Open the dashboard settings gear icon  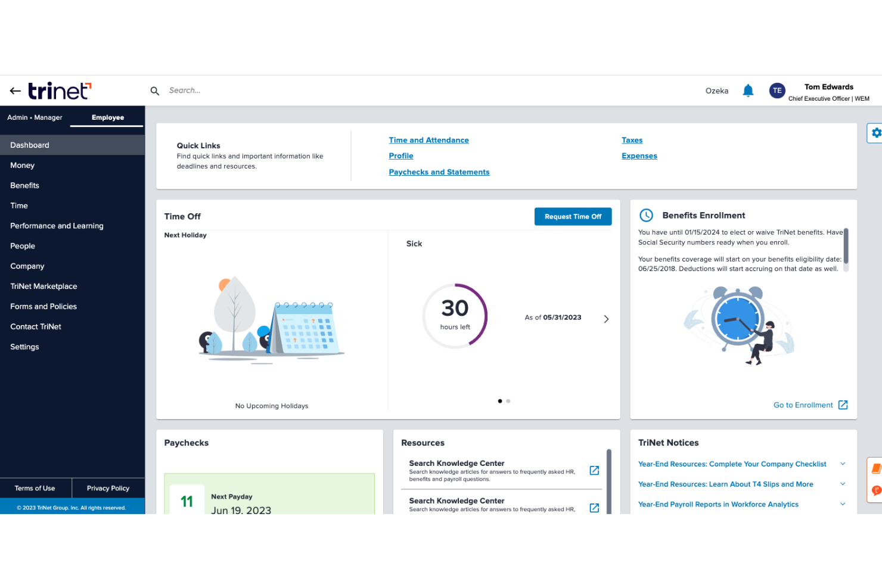click(x=875, y=133)
